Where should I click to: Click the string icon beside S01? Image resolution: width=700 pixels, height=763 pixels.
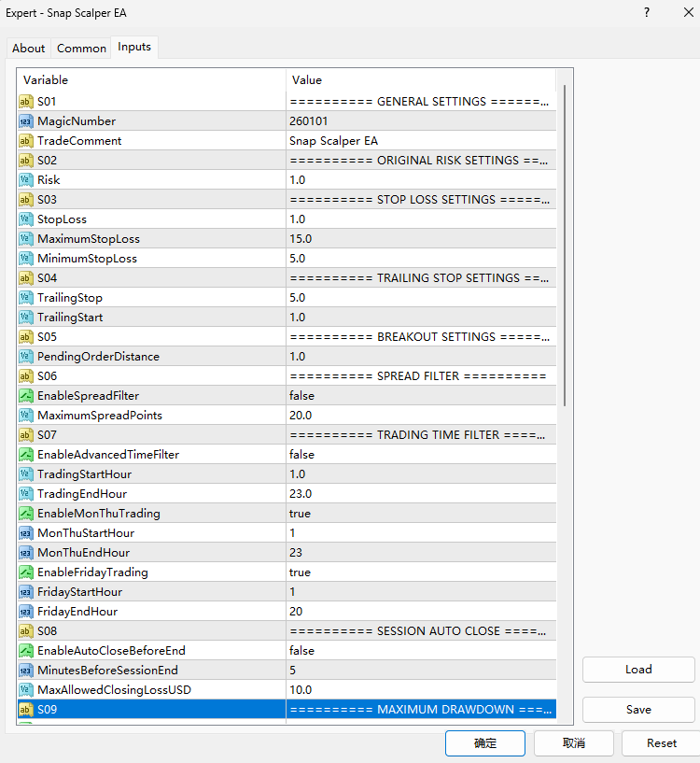pos(26,102)
